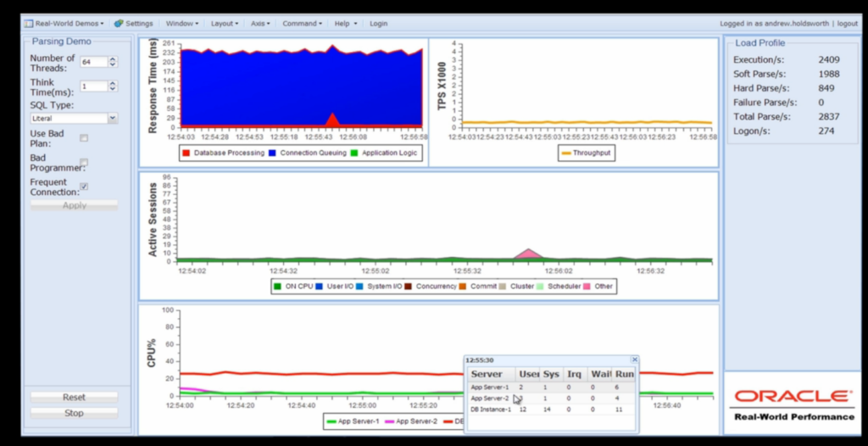Click the Login menu item

(379, 23)
